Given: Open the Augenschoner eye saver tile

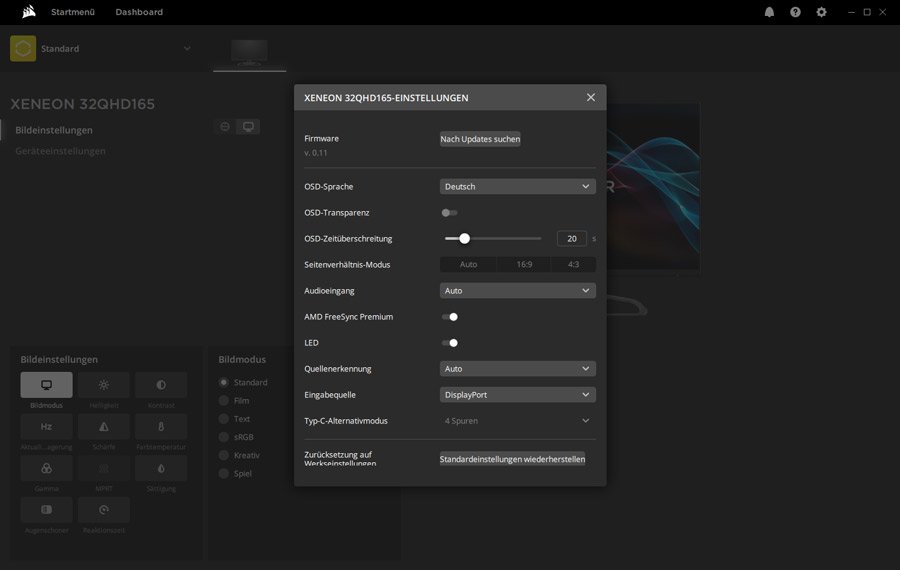Looking at the screenshot, I should (x=46, y=510).
